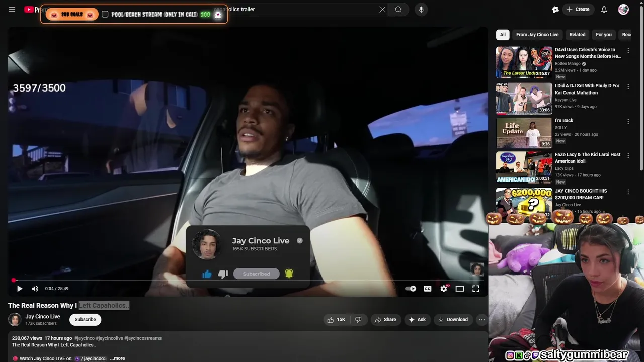Click the #jaycinco hashtag
644x362 pixels.
click(84, 338)
